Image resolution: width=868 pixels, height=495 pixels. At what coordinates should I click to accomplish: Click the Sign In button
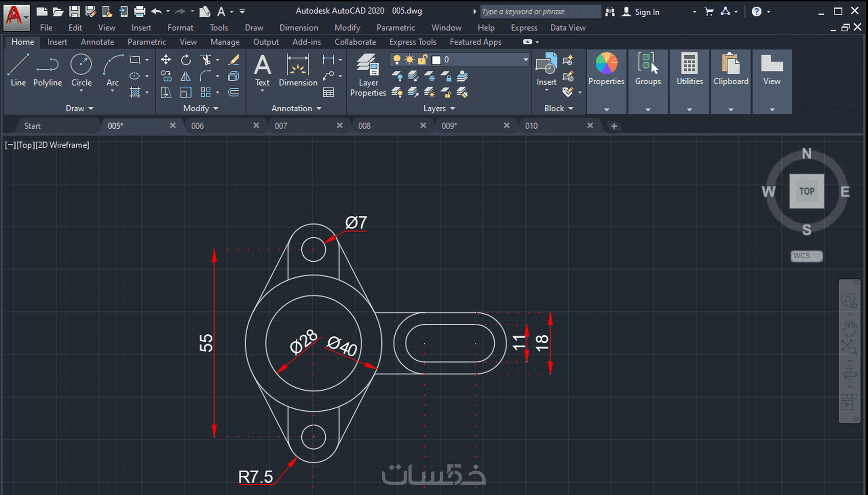click(x=641, y=12)
